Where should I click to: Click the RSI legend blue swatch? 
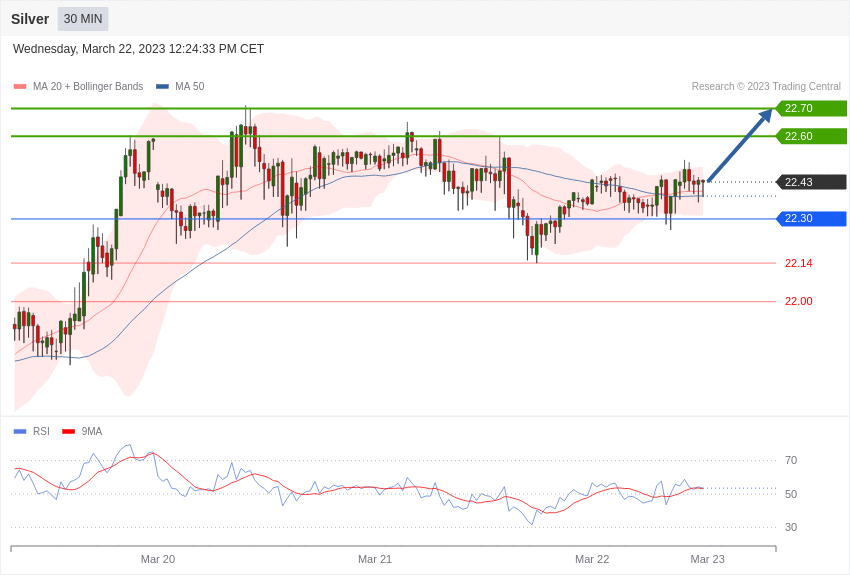[20, 431]
